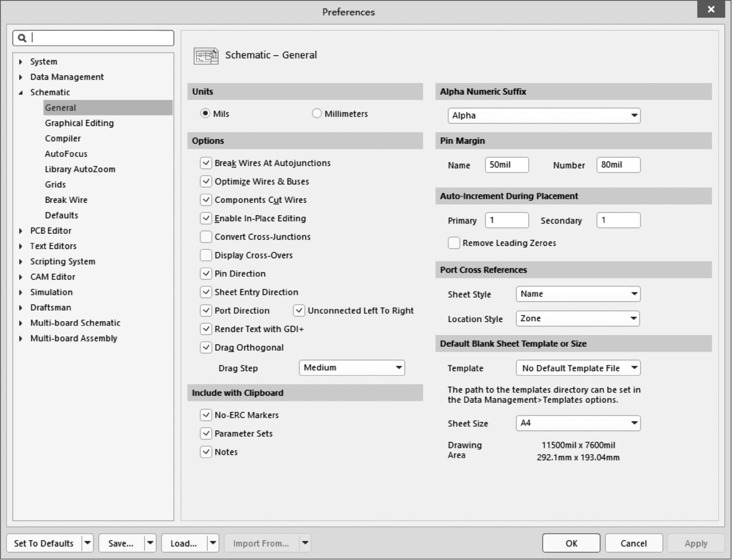The height and width of the screenshot is (560, 732).
Task: Click the Pin Margin Name input field
Action: [507, 165]
